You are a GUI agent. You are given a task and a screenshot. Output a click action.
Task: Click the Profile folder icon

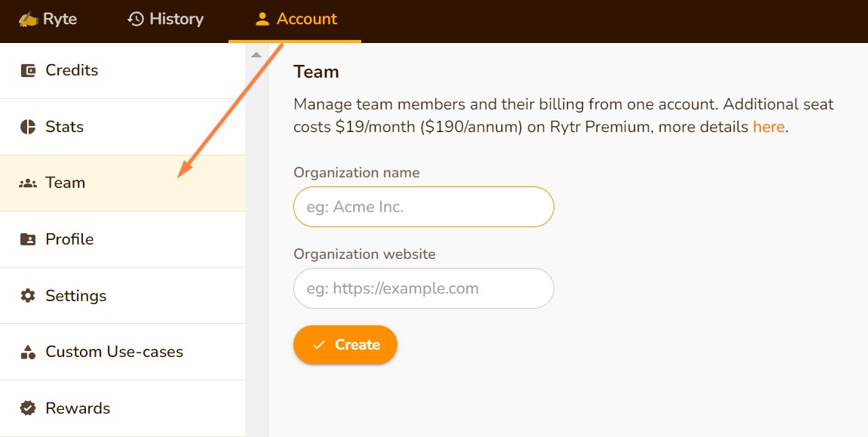click(x=28, y=239)
